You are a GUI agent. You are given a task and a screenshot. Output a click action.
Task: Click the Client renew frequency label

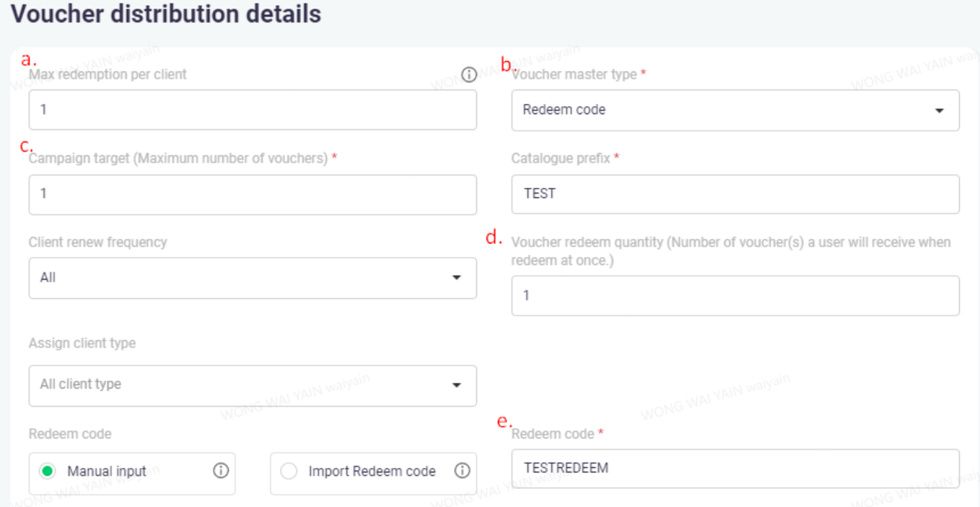pyautogui.click(x=97, y=242)
